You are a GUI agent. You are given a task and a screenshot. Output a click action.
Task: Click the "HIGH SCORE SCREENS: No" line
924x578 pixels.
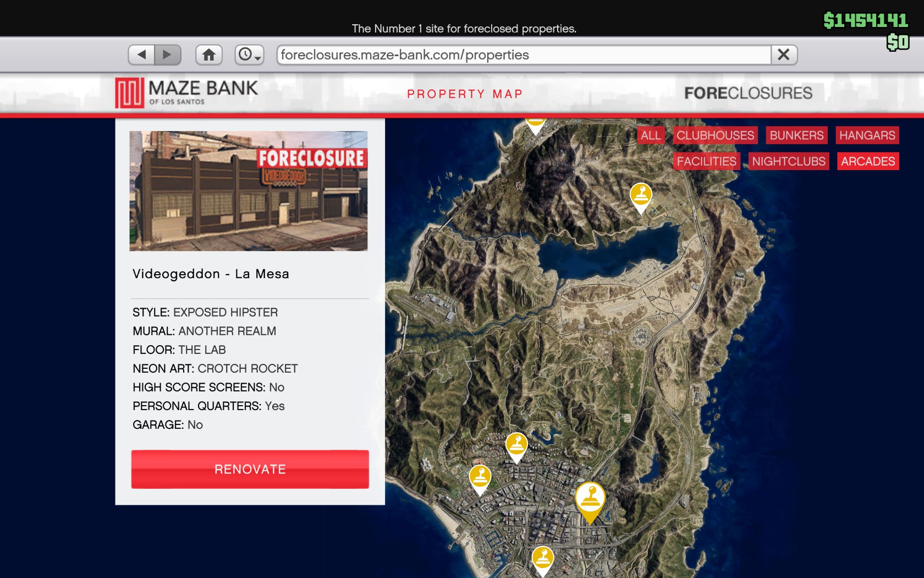(x=208, y=388)
